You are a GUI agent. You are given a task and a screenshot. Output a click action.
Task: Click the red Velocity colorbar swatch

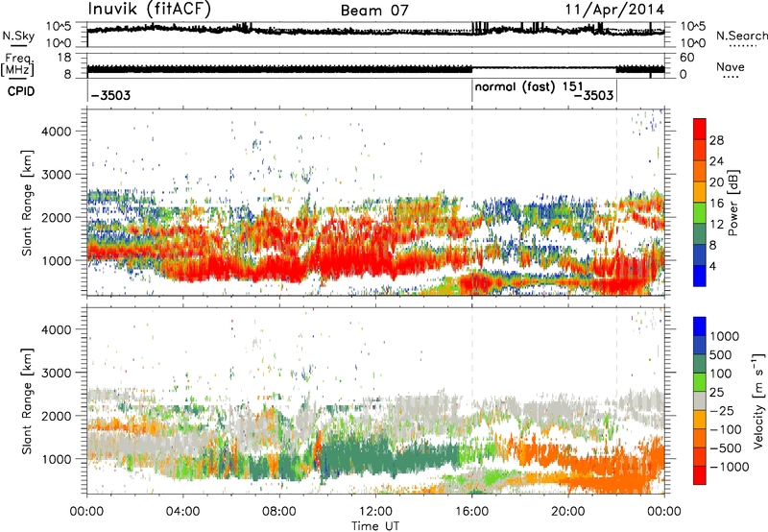click(700, 475)
